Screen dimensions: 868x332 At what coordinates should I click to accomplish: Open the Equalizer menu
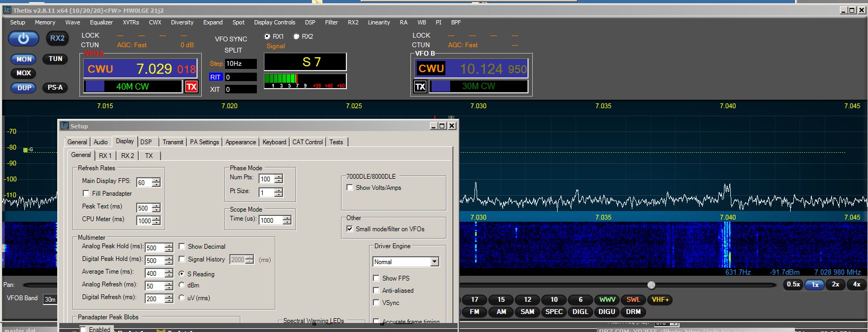[x=101, y=22]
